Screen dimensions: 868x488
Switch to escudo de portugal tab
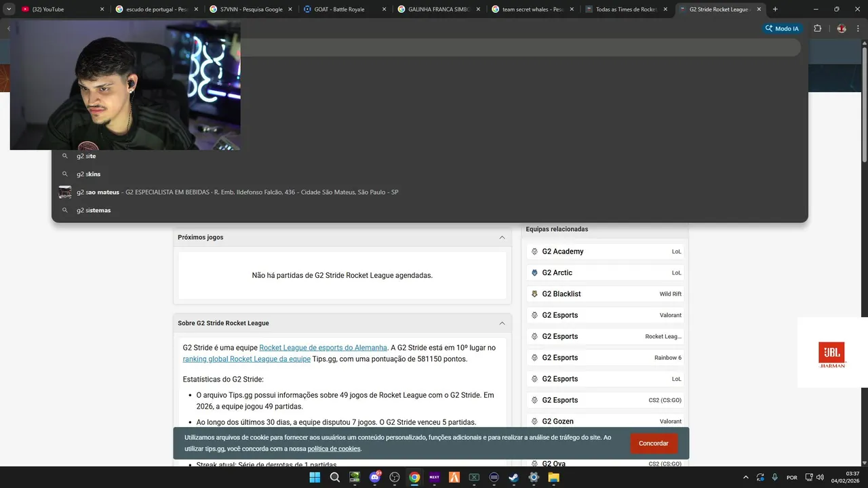coord(156,9)
